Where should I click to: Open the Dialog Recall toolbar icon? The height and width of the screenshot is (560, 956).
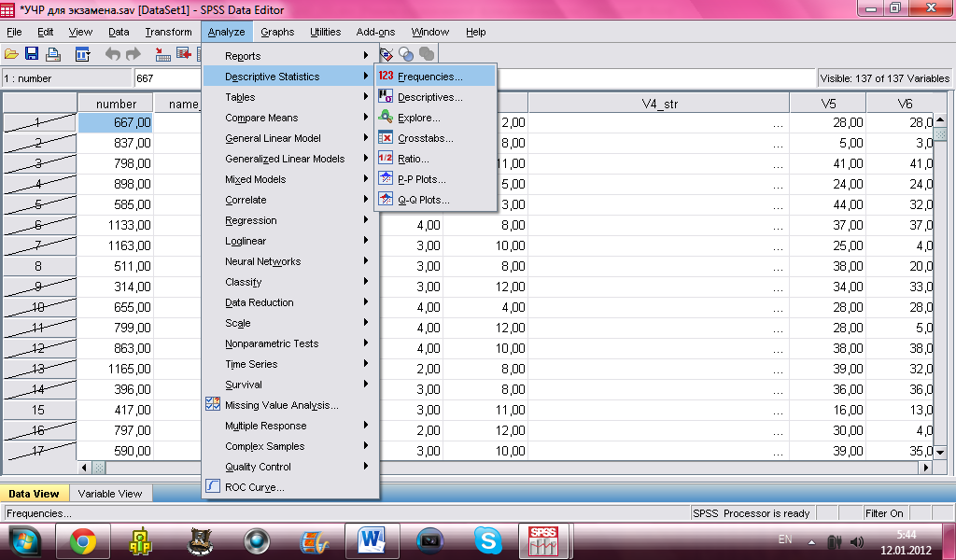tap(83, 54)
